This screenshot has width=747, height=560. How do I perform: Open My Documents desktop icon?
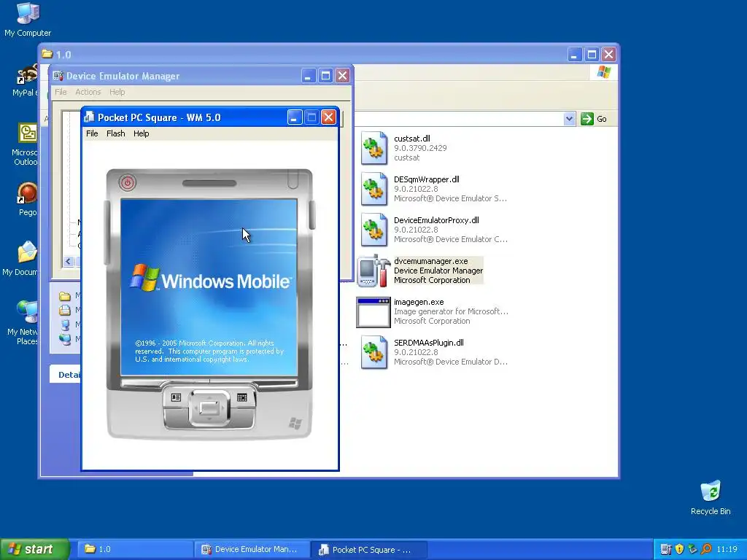pos(27,252)
